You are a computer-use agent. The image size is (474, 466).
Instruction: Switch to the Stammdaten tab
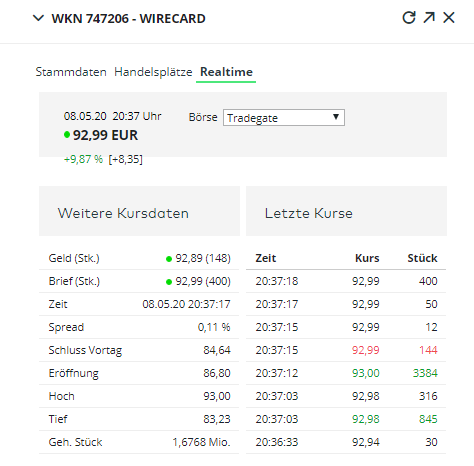click(71, 72)
